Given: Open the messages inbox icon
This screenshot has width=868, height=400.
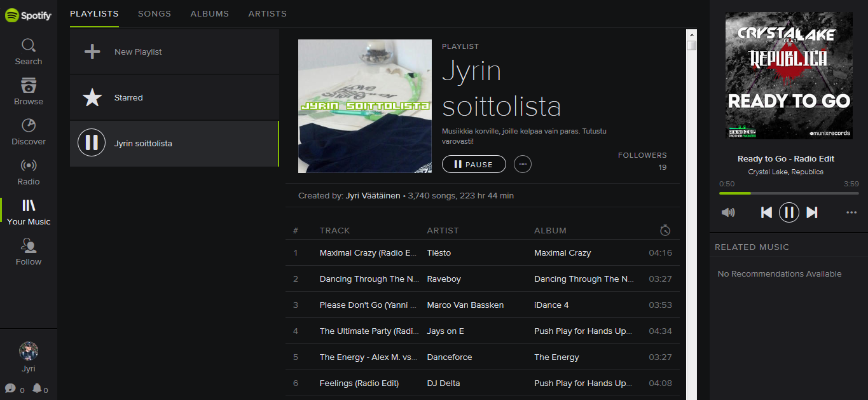Looking at the screenshot, I should [x=10, y=388].
